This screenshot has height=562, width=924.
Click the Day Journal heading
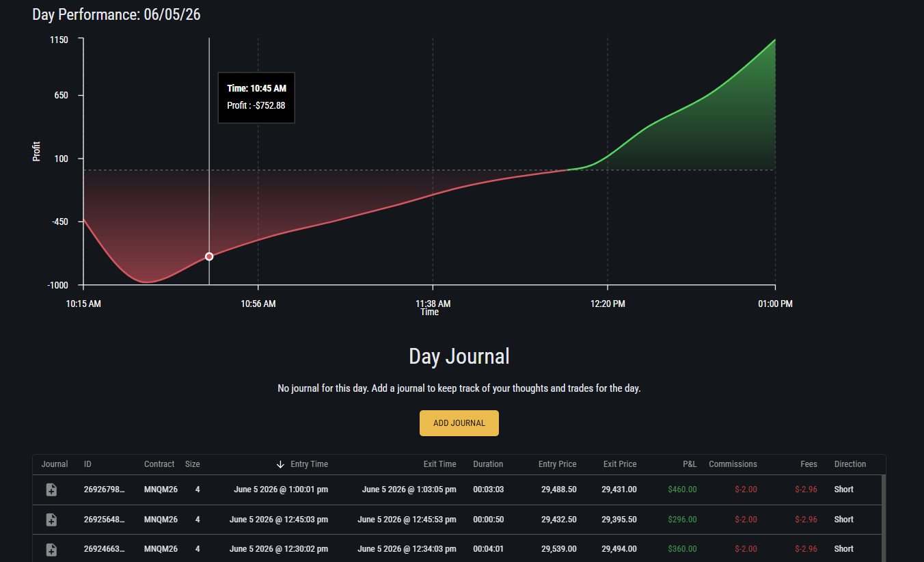click(x=459, y=356)
